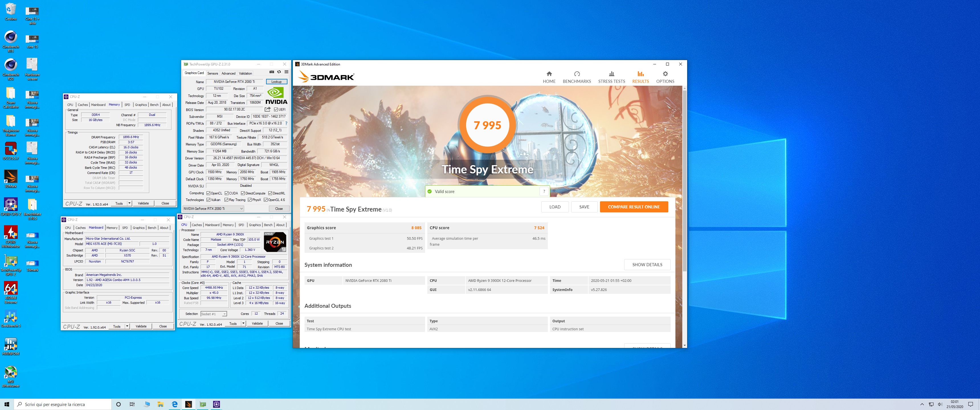
Task: Switch to the Validation tab in GPU-Z
Action: tap(245, 73)
